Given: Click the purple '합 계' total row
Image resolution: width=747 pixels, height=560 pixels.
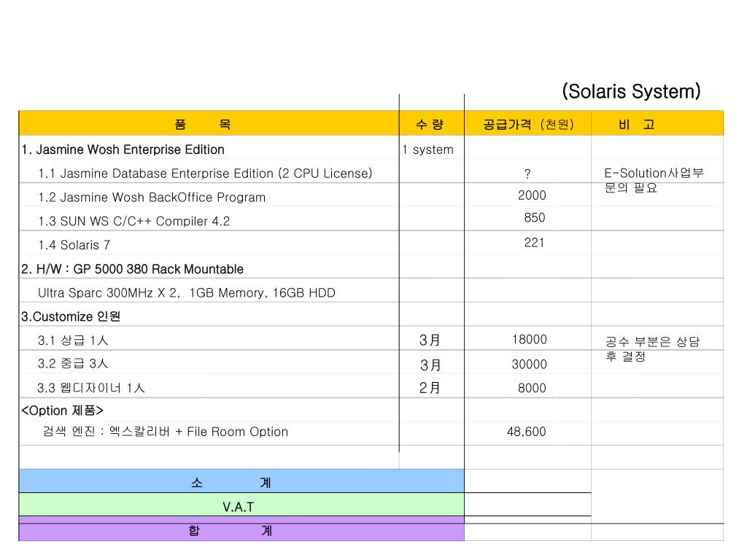Looking at the screenshot, I should (241, 529).
